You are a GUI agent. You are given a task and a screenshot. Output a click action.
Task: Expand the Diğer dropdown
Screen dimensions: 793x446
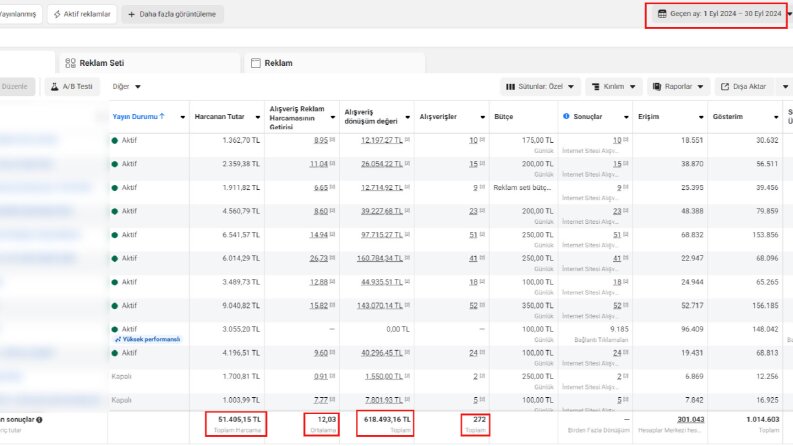click(x=126, y=86)
